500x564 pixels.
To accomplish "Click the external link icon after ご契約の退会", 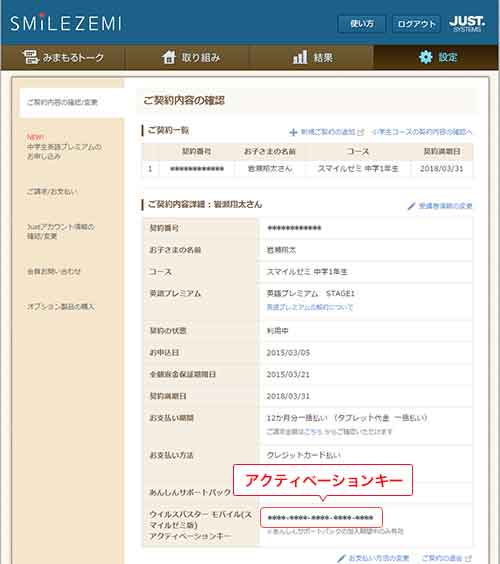I will 469,558.
